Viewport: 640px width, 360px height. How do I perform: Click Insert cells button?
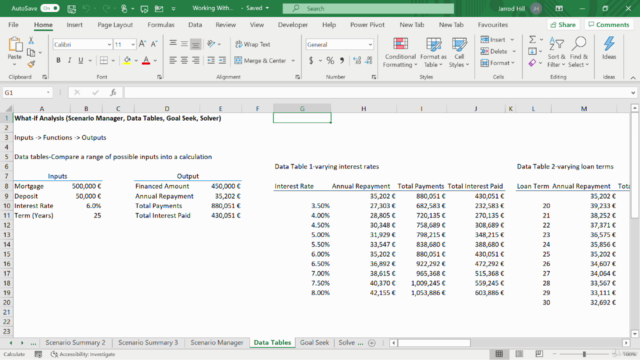pyautogui.click(x=493, y=40)
